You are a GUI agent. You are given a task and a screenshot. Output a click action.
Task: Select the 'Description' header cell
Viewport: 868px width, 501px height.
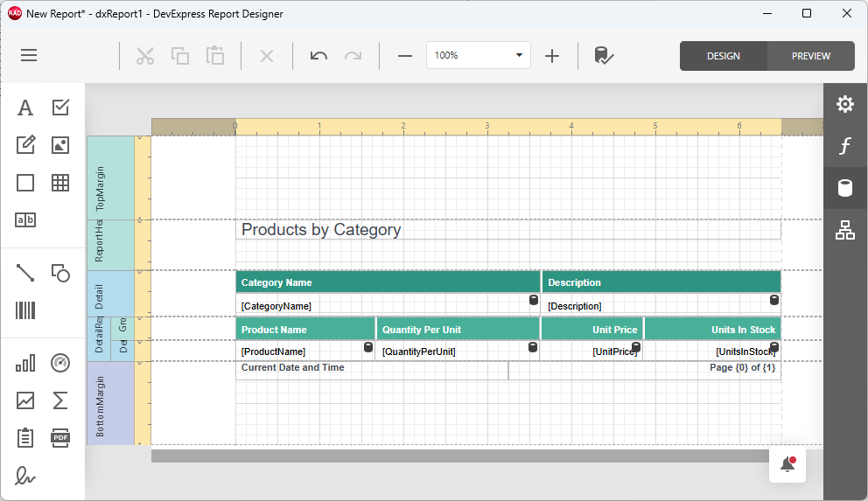[x=661, y=282]
